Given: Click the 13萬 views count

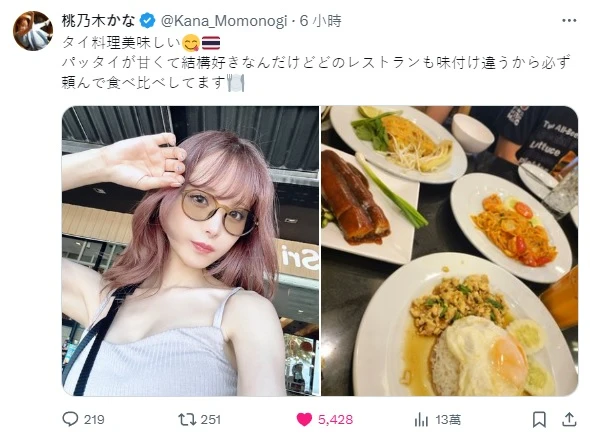Looking at the screenshot, I should click(x=448, y=419).
